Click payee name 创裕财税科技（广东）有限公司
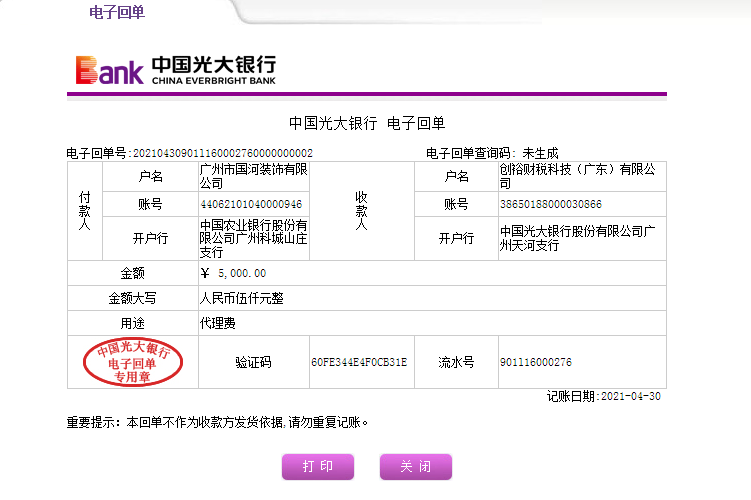Screen dimensions: 751x500 (578, 176)
